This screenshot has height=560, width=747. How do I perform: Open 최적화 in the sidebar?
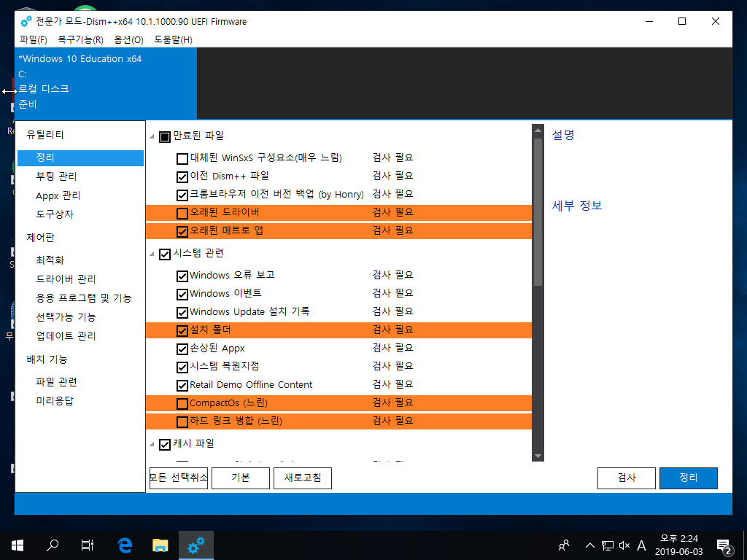pyautogui.click(x=50, y=260)
